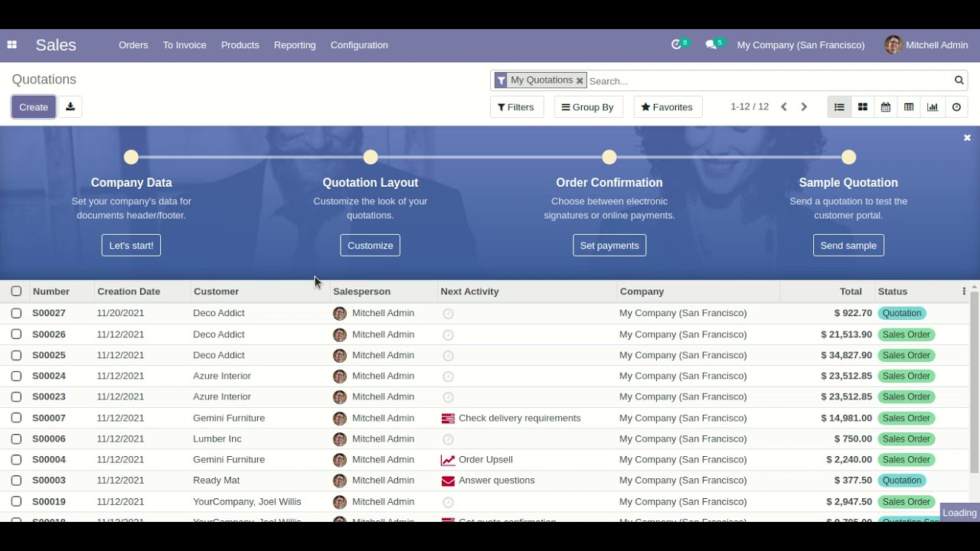
Task: Open optional columns menu in table header
Action: 964,292
